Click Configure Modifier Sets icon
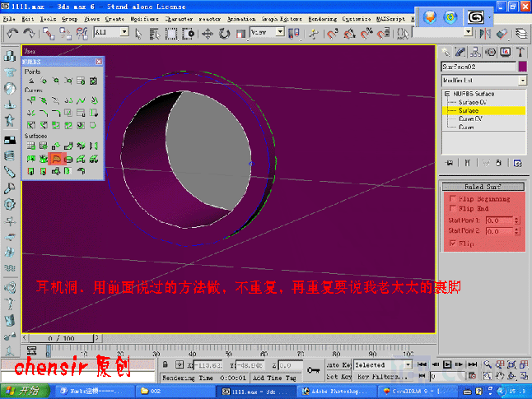 [x=518, y=163]
